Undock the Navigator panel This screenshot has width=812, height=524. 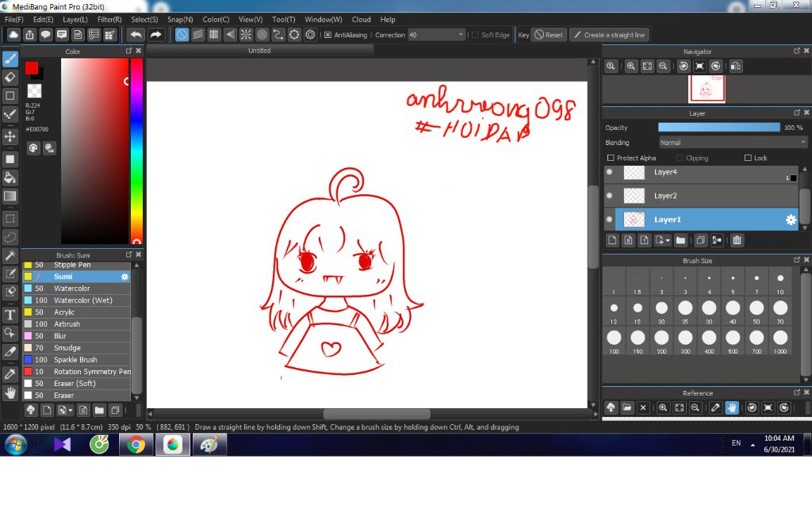pos(797,51)
